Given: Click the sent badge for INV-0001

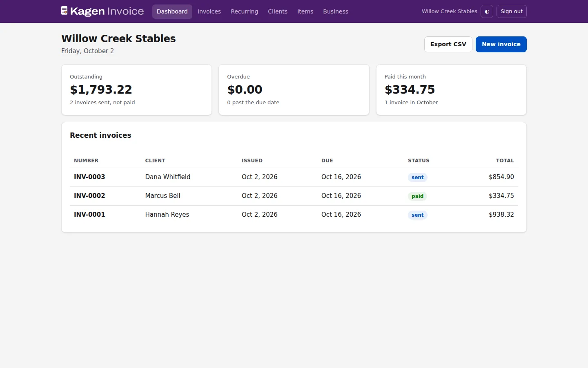Looking at the screenshot, I should [x=417, y=215].
